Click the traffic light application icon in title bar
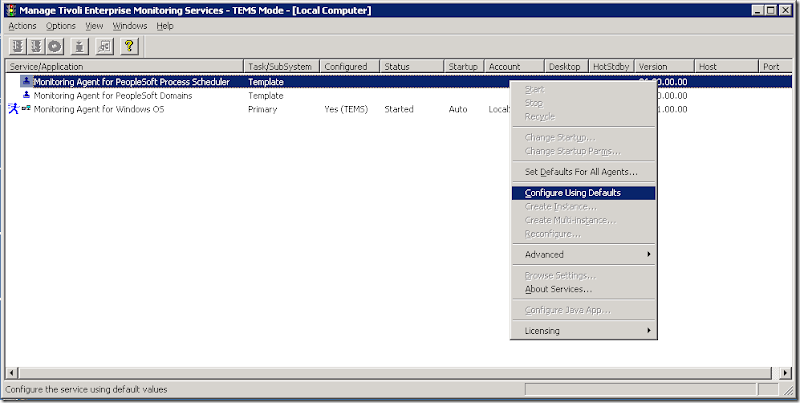Screen dimensions: 800x403 pos(11,10)
